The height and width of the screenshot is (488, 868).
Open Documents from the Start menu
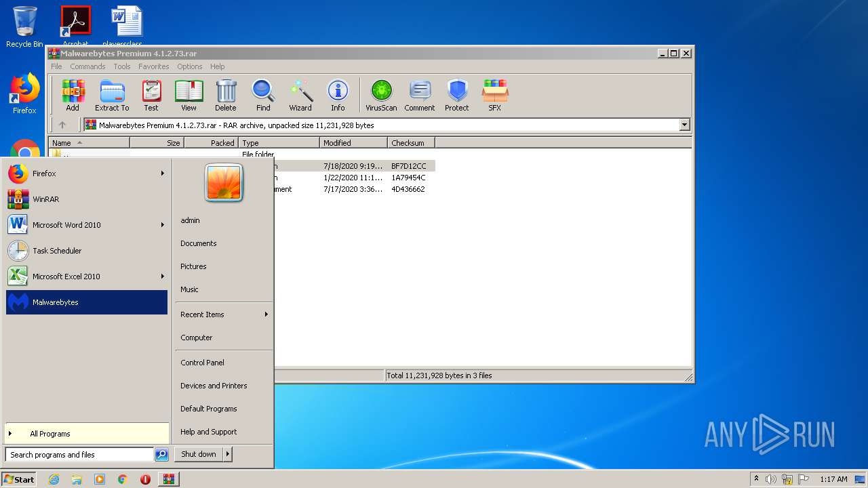pyautogui.click(x=199, y=243)
